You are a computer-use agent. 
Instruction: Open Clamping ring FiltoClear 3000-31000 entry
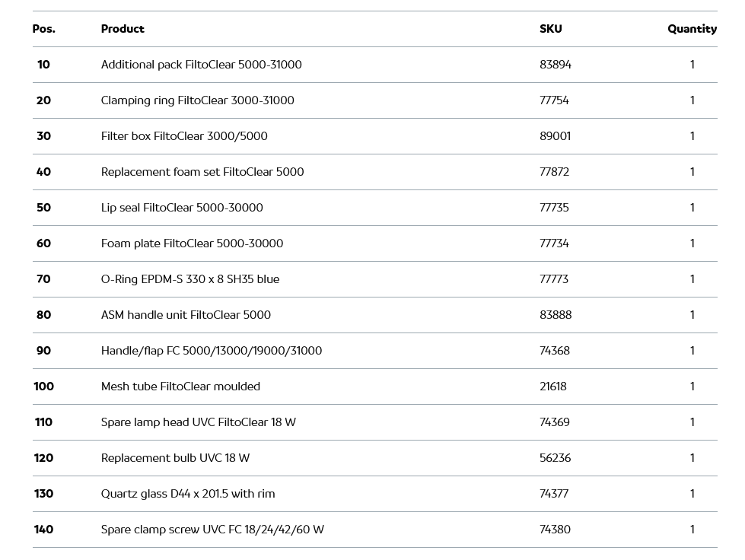197,100
